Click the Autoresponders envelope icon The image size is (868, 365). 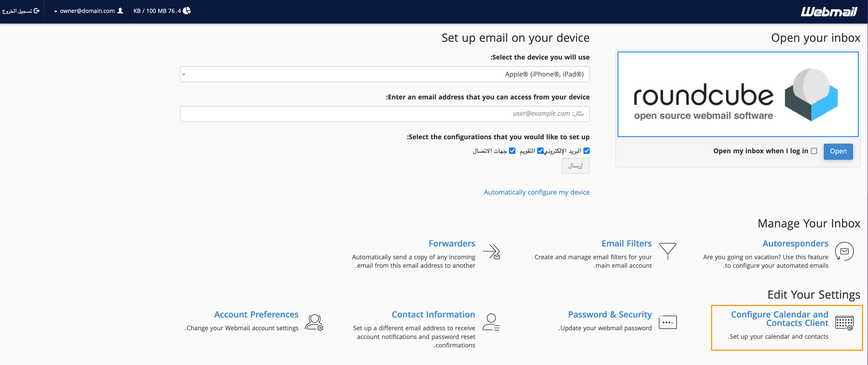coord(844,251)
